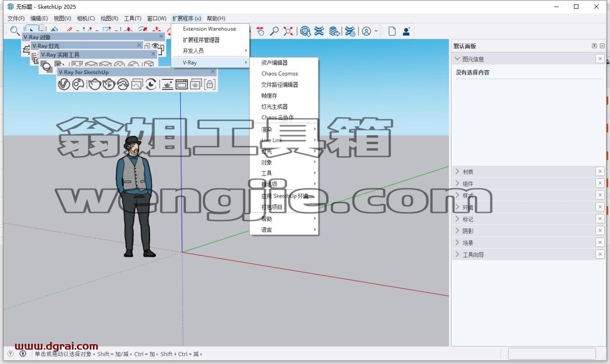Expand the 标记 panel section

pyautogui.click(x=457, y=219)
